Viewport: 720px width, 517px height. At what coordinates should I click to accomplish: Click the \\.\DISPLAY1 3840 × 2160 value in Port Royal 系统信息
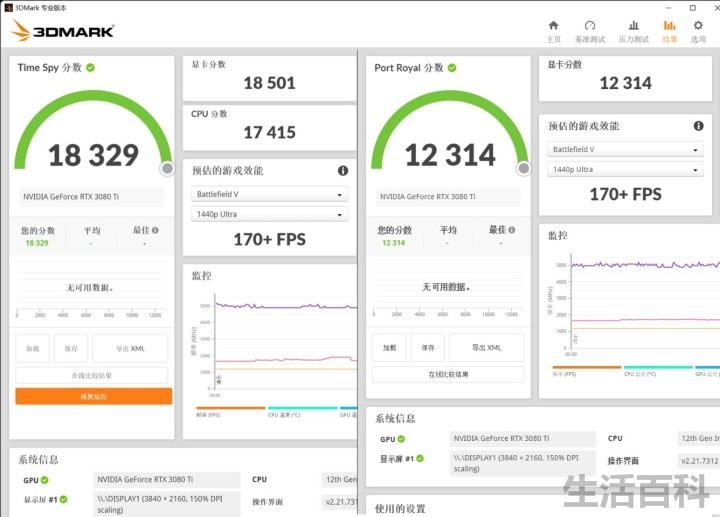[523, 463]
